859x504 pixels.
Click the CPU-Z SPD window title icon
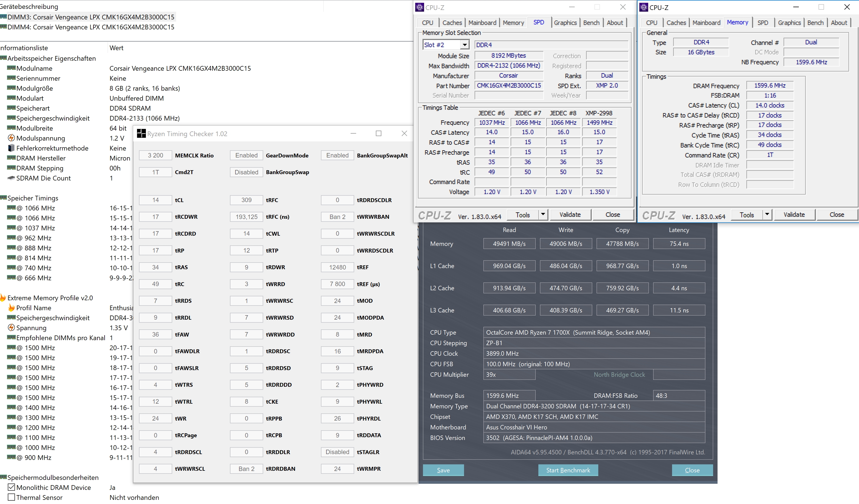pyautogui.click(x=419, y=7)
